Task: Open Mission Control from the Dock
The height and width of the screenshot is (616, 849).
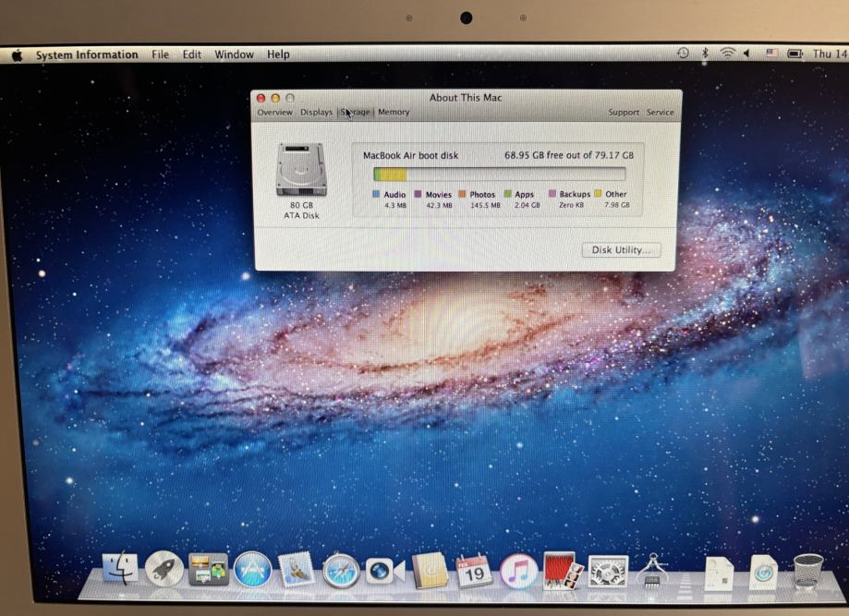Action: pyautogui.click(x=208, y=570)
